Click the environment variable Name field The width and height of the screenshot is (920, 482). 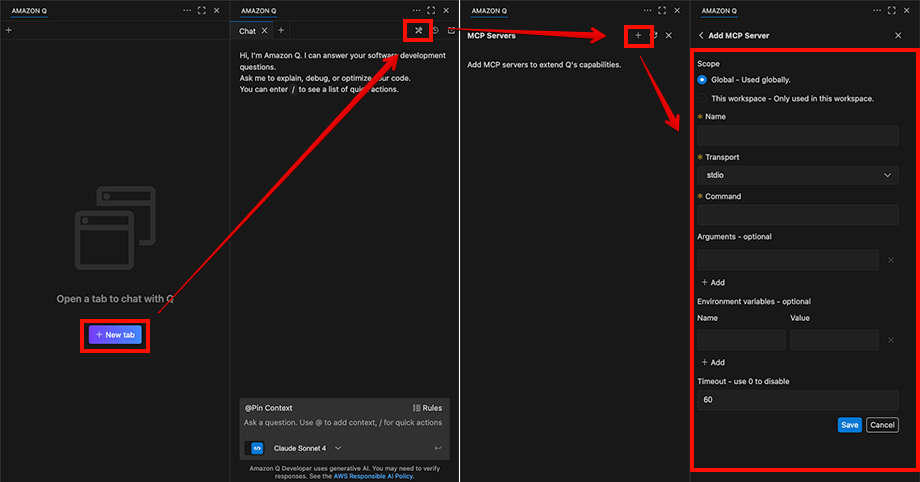741,340
